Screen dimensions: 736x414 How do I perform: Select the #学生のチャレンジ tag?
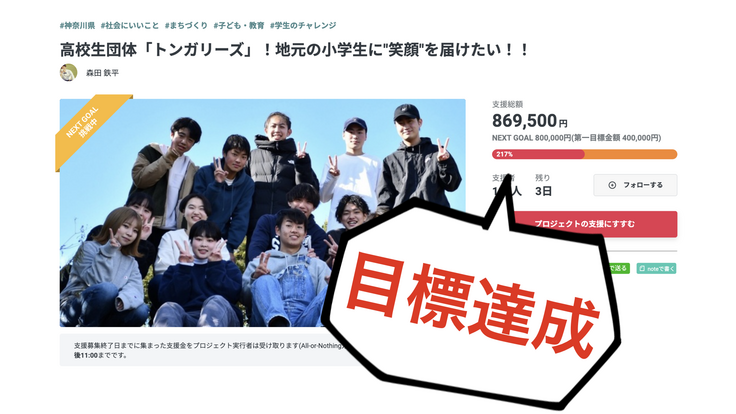tap(303, 25)
